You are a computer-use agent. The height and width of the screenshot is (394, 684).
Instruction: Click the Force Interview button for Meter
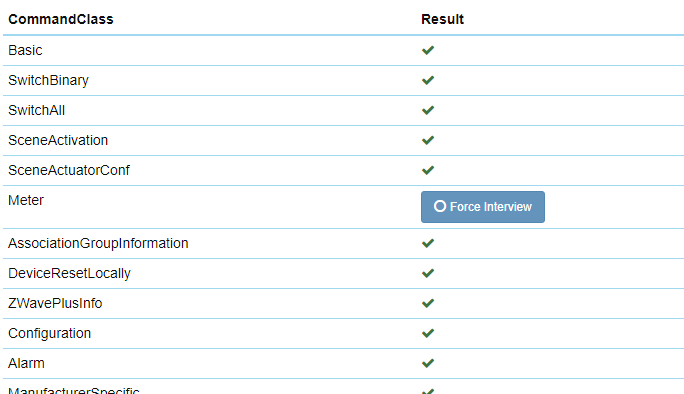click(x=482, y=207)
